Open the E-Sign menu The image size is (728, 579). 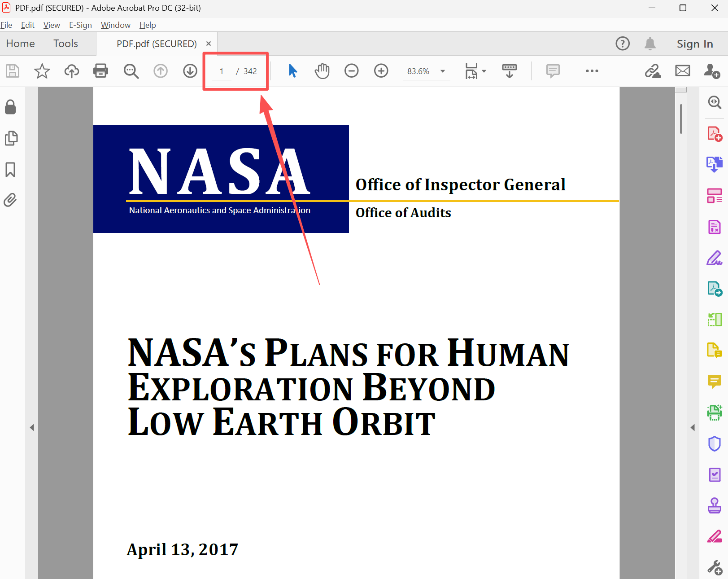click(x=80, y=25)
